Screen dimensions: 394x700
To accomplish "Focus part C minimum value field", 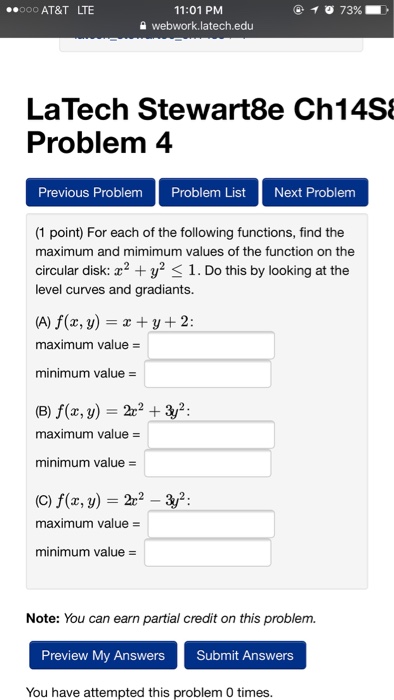I will coord(207,552).
